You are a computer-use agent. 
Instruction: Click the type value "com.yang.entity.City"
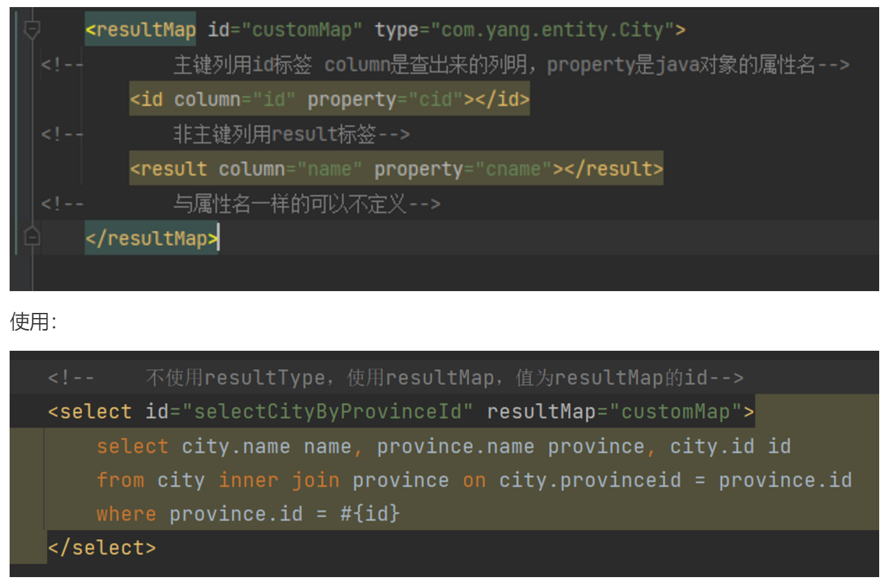[x=552, y=29]
